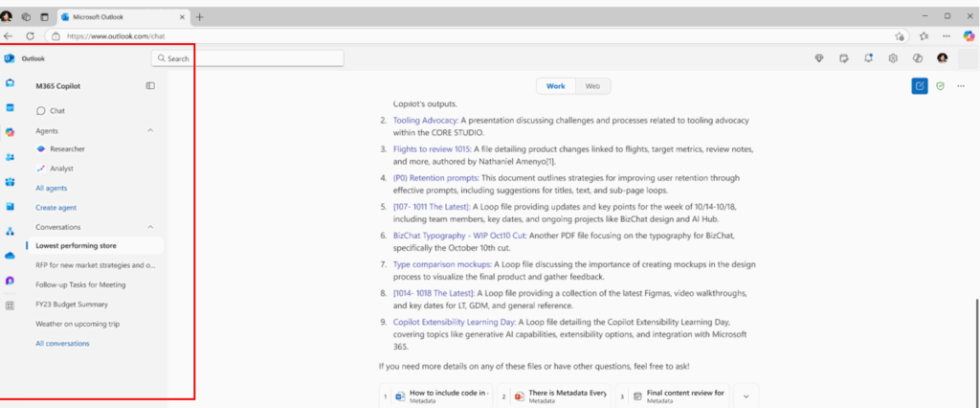Collapse the Agents section
This screenshot has height=408, width=980.
(150, 130)
